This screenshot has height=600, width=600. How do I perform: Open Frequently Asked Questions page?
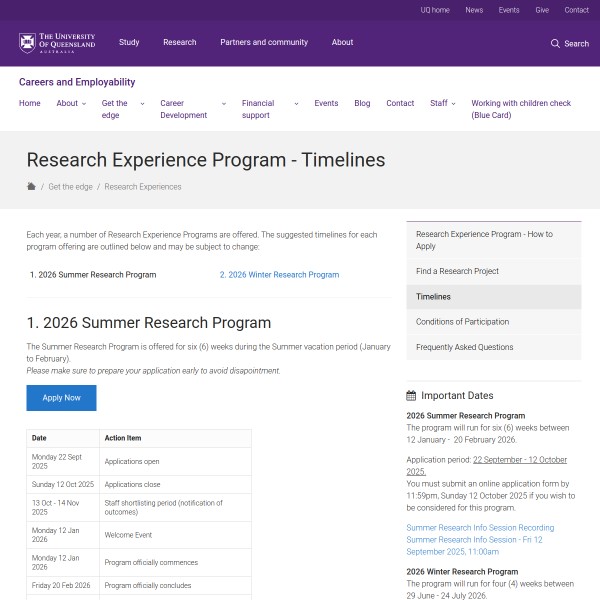pos(464,347)
